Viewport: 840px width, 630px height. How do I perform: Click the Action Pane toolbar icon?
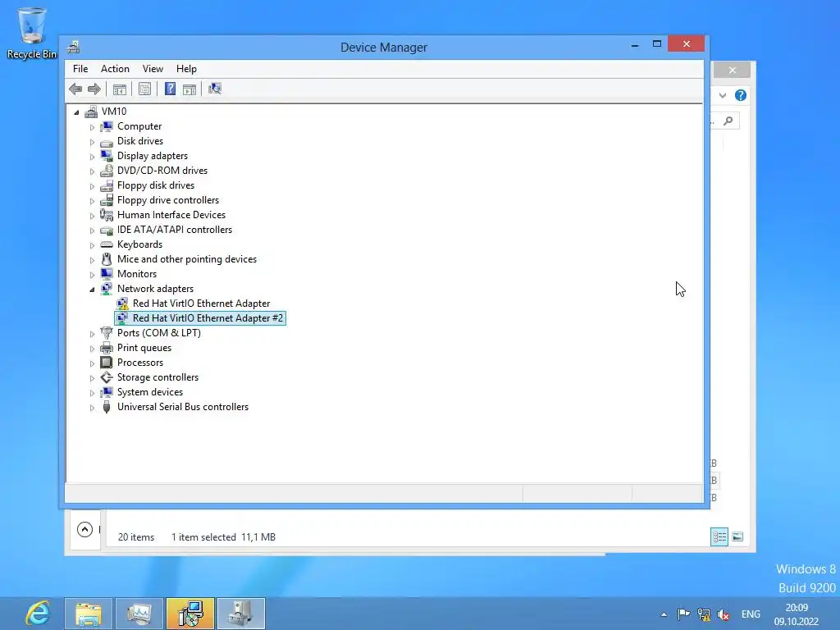[189, 89]
